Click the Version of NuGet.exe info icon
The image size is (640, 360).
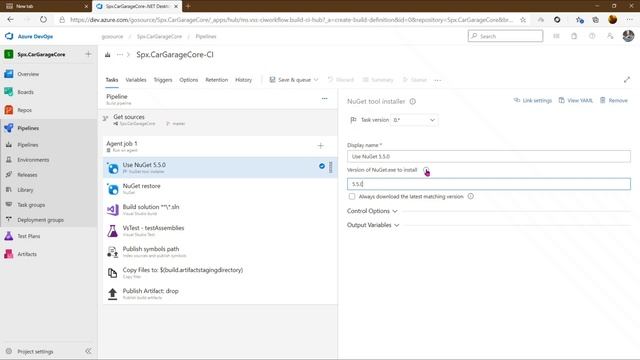pyautogui.click(x=426, y=170)
